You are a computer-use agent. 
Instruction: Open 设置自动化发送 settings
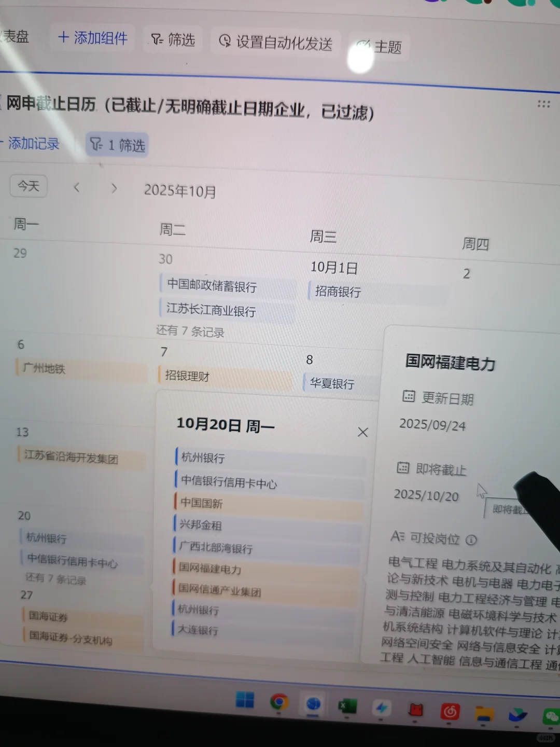(x=276, y=43)
